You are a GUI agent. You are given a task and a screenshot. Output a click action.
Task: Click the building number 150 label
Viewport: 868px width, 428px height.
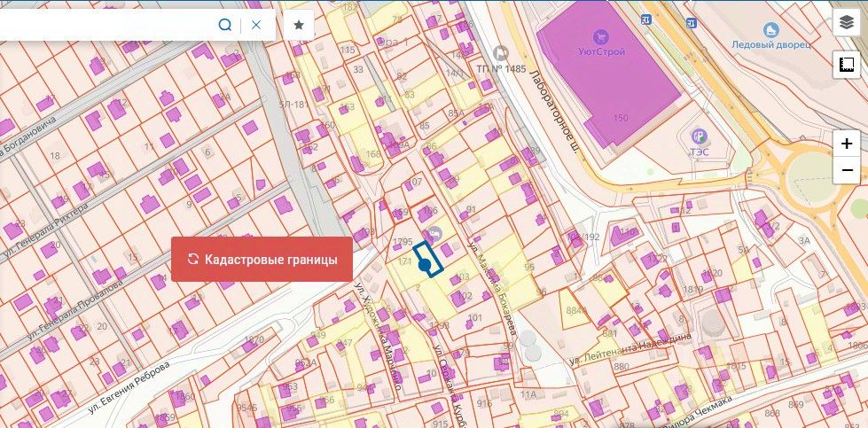pyautogui.click(x=621, y=118)
